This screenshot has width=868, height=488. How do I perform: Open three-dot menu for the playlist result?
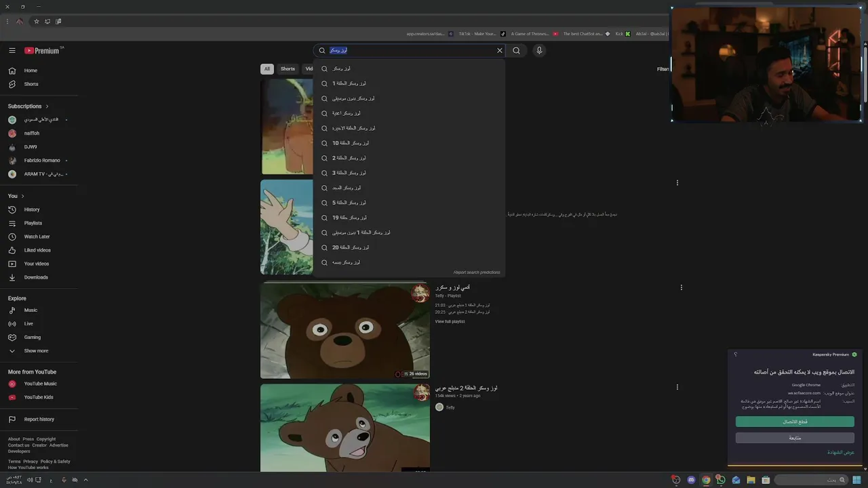[681, 287]
